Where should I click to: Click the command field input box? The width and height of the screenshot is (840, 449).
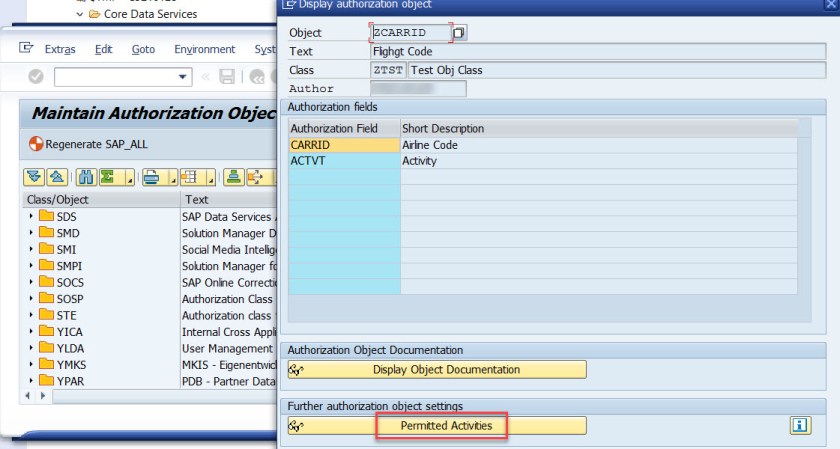point(123,77)
